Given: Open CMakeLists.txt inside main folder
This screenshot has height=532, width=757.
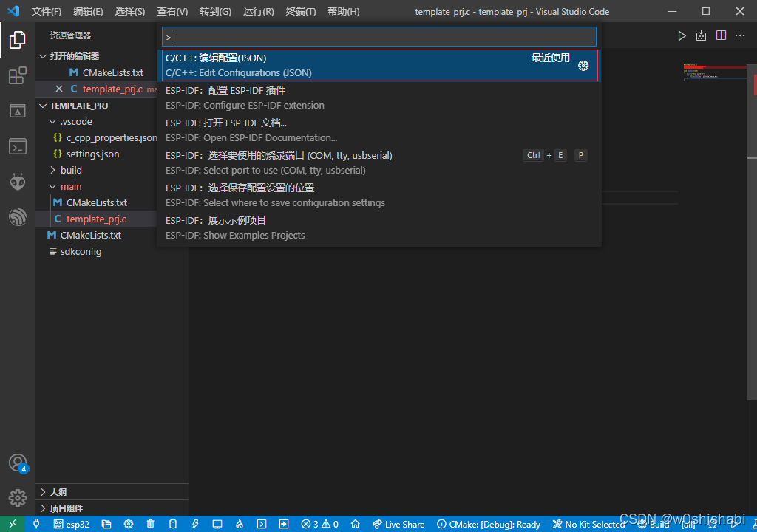Looking at the screenshot, I should pos(89,202).
